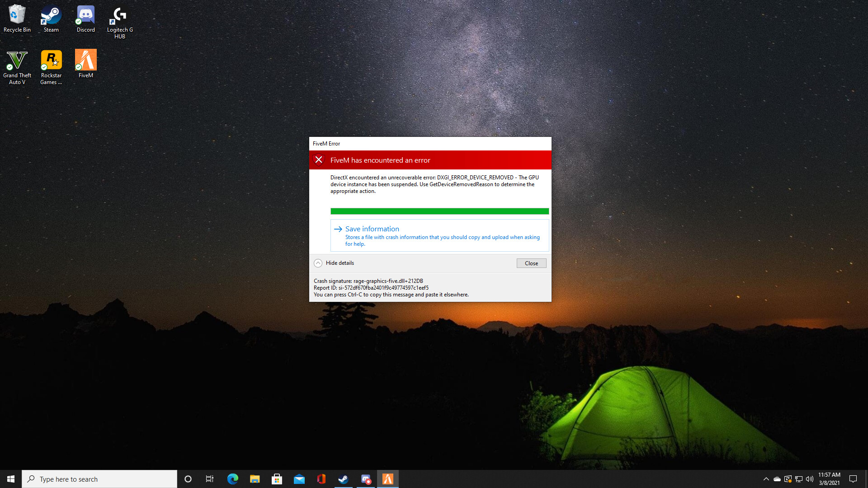The height and width of the screenshot is (488, 868).
Task: Open the Start menu
Action: (x=11, y=479)
